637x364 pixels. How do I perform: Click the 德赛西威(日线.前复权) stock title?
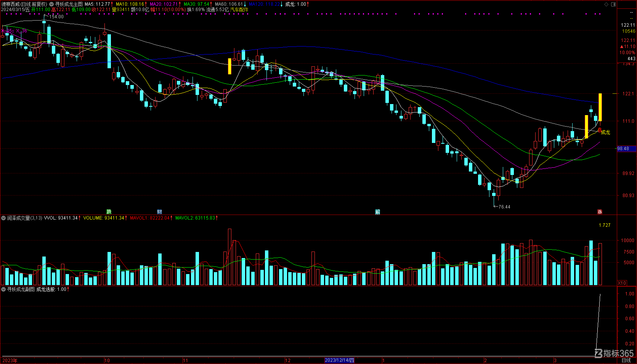(x=24, y=4)
